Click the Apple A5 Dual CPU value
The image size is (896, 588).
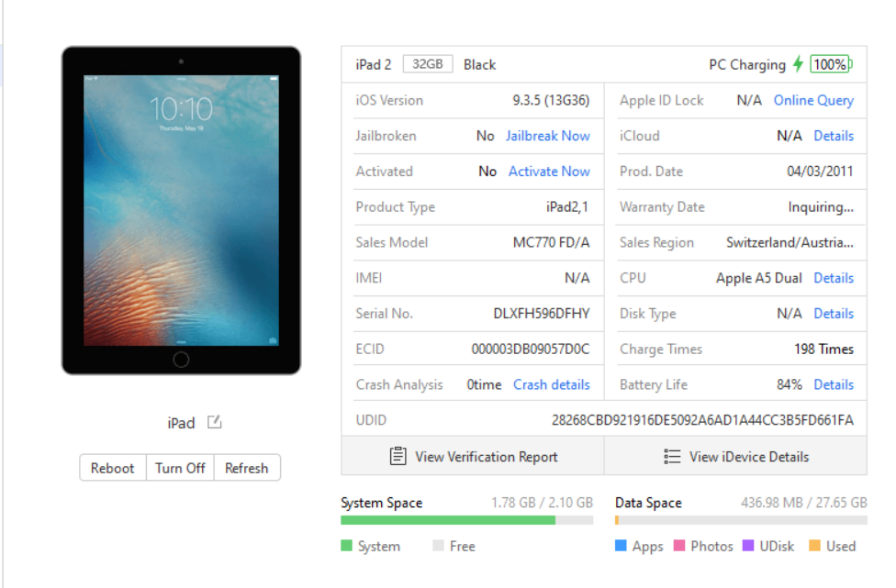coord(759,278)
